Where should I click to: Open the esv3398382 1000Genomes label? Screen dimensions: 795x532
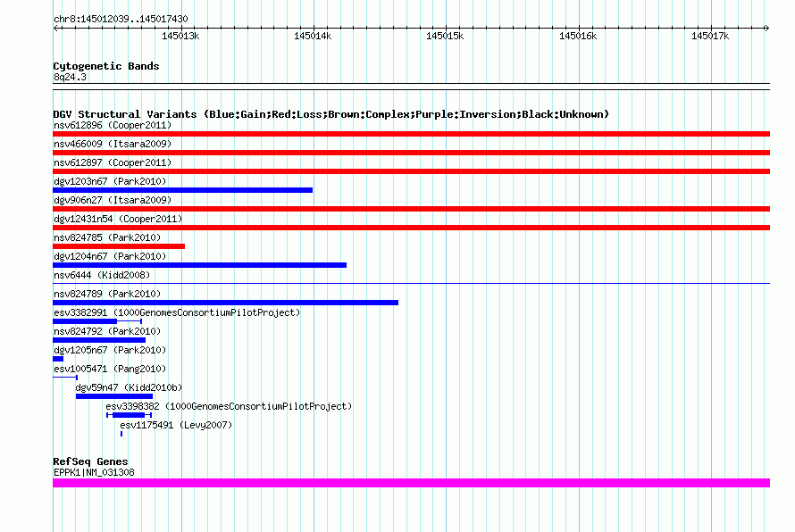point(229,406)
